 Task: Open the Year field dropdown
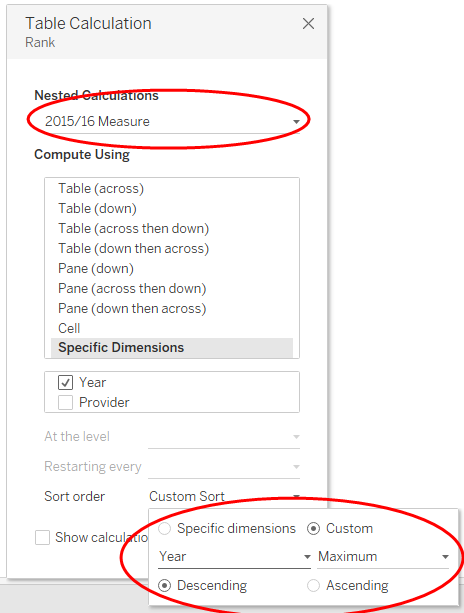(235, 557)
